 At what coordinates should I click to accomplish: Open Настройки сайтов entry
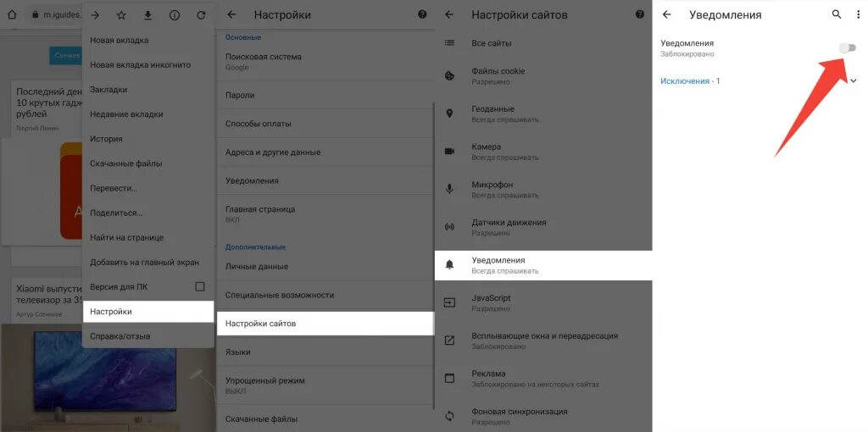[325, 323]
